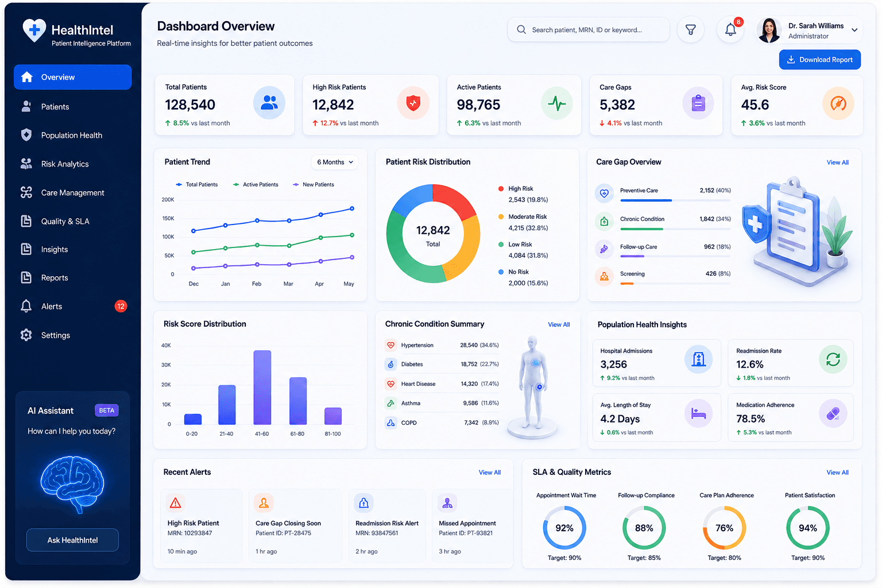Click the Chronic Condition row icon
Viewport: 882px width, 588px height.
coord(604,221)
